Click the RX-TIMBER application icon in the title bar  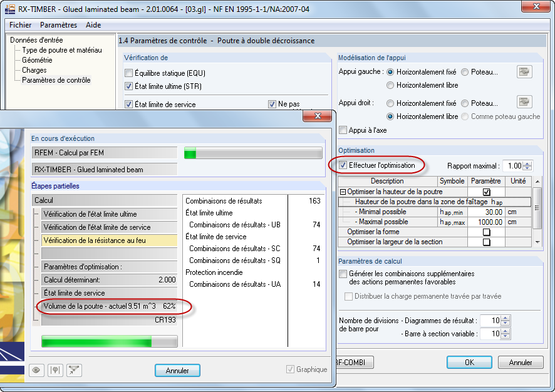[9, 8]
